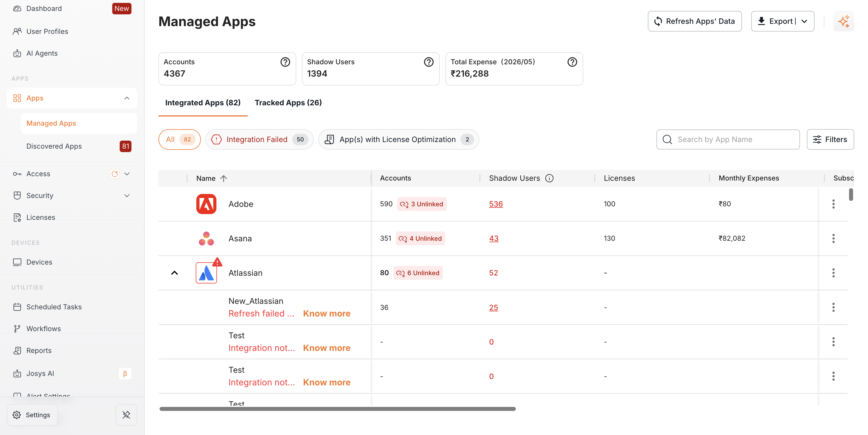Screen dimensions: 868x435
Task: Click the User Profiles people icon
Action: click(17, 31)
